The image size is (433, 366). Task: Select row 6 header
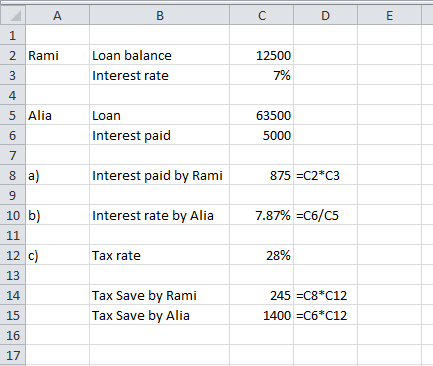(x=13, y=135)
